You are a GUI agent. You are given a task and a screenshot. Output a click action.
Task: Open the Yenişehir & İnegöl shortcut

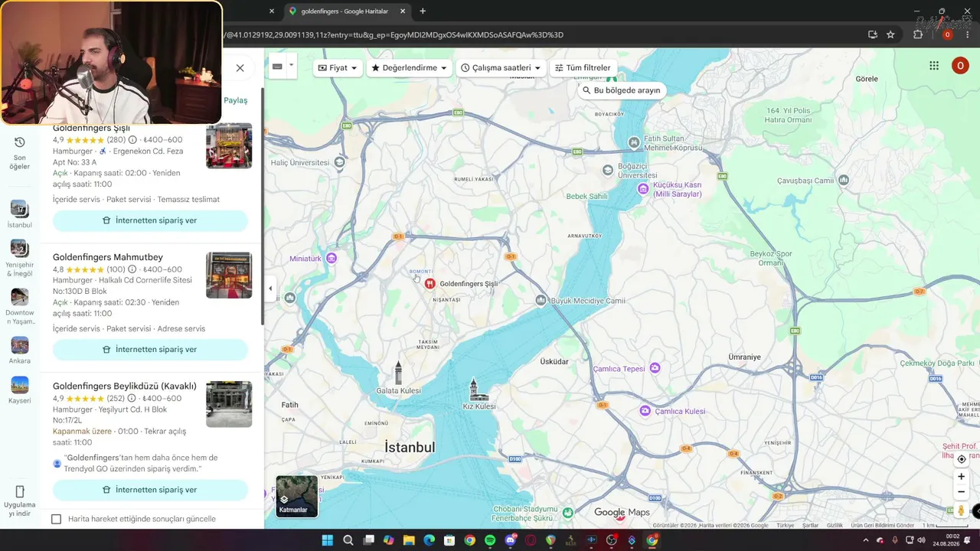click(19, 258)
